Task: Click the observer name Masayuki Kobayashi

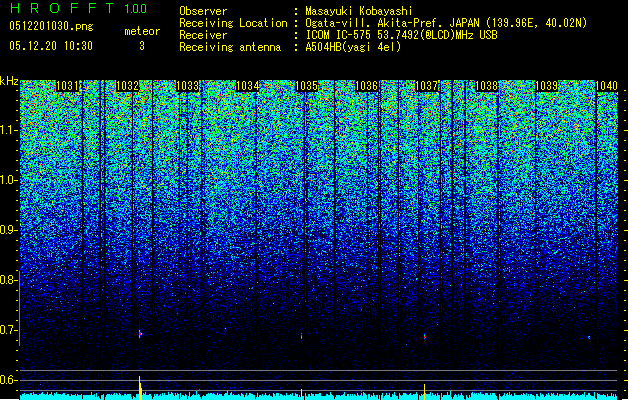Action: (x=359, y=11)
